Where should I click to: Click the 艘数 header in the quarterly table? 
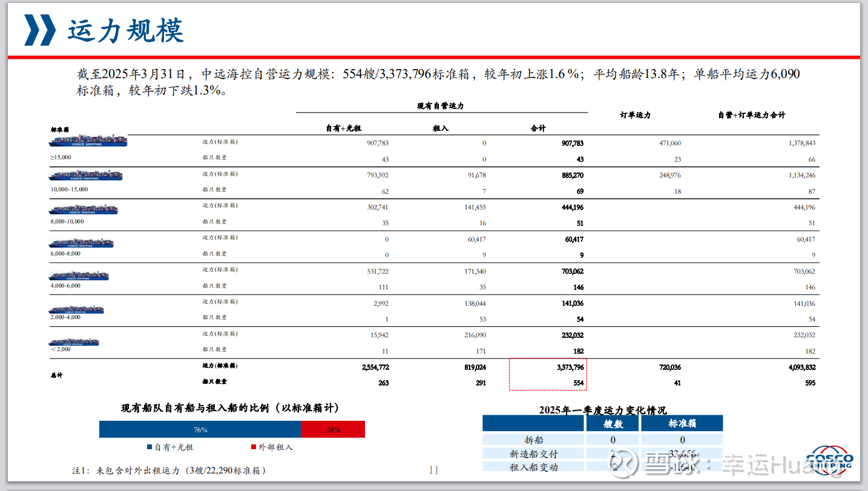click(613, 423)
